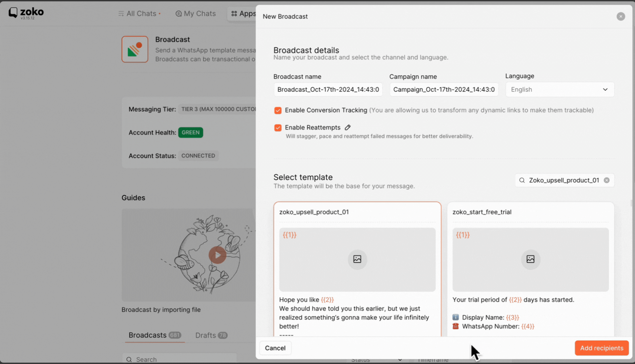Click the GREEN account health badge

tap(190, 132)
